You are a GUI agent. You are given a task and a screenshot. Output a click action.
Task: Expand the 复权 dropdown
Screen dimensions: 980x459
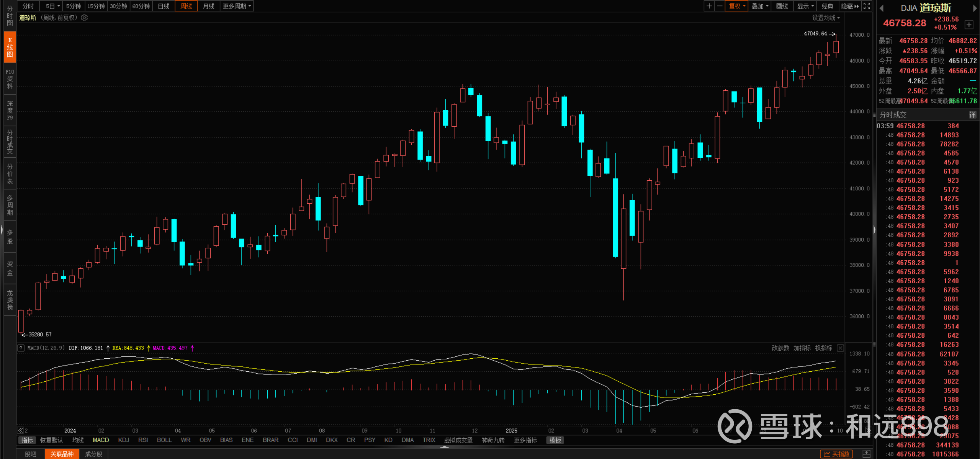point(737,6)
